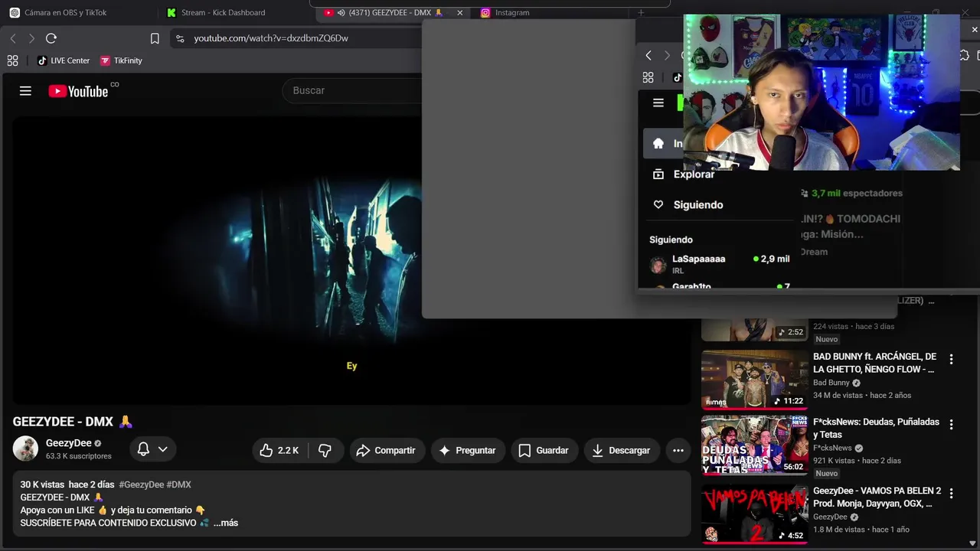Open LIVE Center bookmark
The image size is (980, 551).
click(64, 60)
